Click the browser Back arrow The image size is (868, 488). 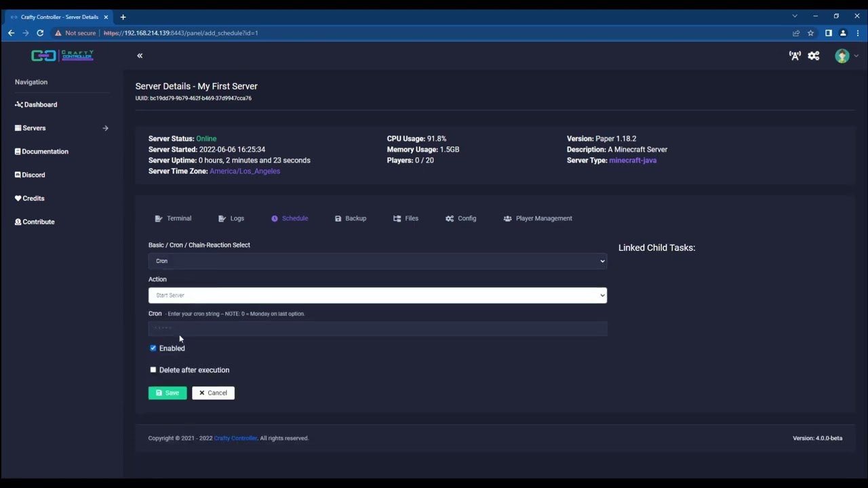coord(12,33)
